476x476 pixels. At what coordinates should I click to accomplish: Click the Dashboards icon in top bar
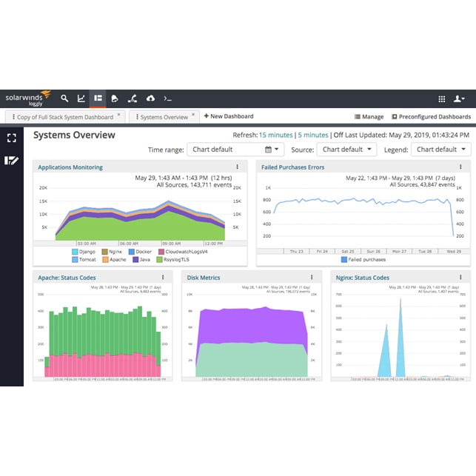point(98,98)
